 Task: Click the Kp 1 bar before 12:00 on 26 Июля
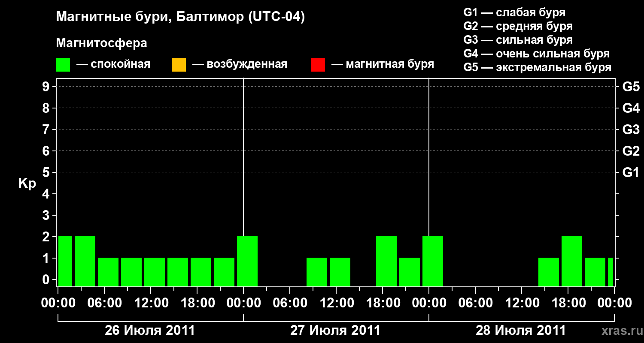(x=131, y=272)
